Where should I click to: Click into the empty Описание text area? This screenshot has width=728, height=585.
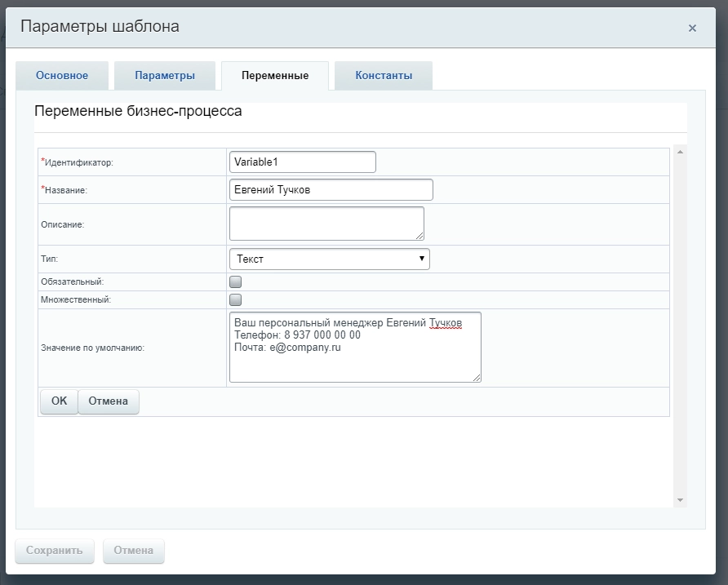326,223
